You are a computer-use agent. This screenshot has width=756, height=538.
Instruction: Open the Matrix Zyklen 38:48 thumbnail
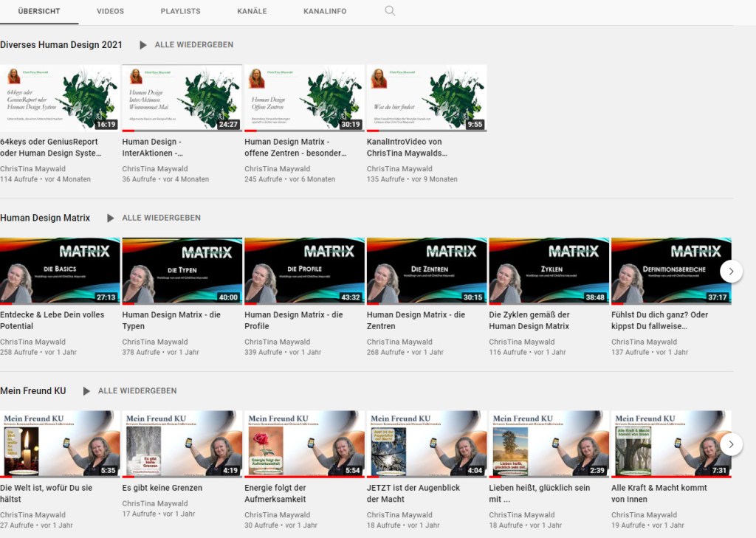coord(549,271)
